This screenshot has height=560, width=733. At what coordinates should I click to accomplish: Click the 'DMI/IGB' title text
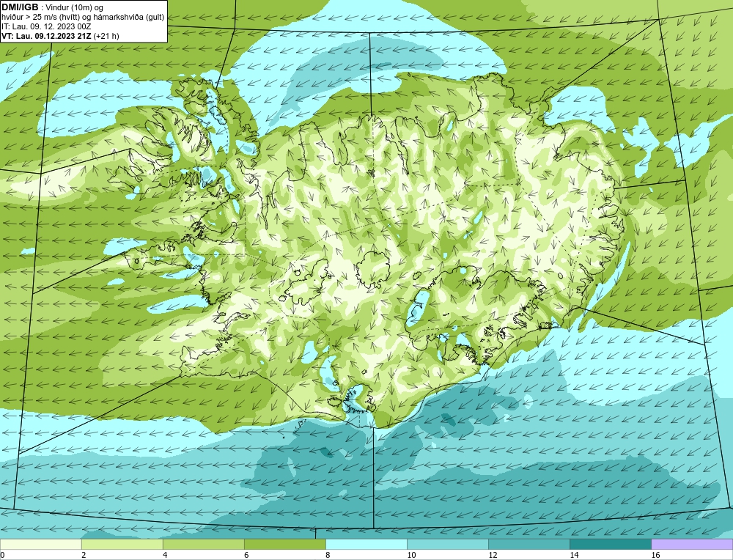tap(20, 7)
